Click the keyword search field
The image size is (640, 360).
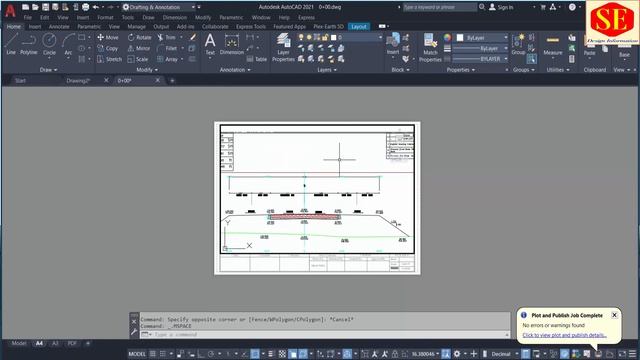[439, 7]
